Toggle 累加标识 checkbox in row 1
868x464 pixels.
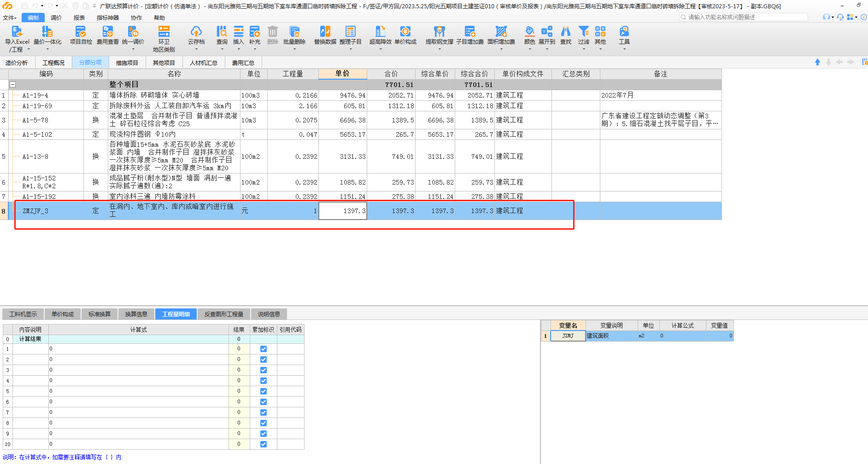click(264, 349)
